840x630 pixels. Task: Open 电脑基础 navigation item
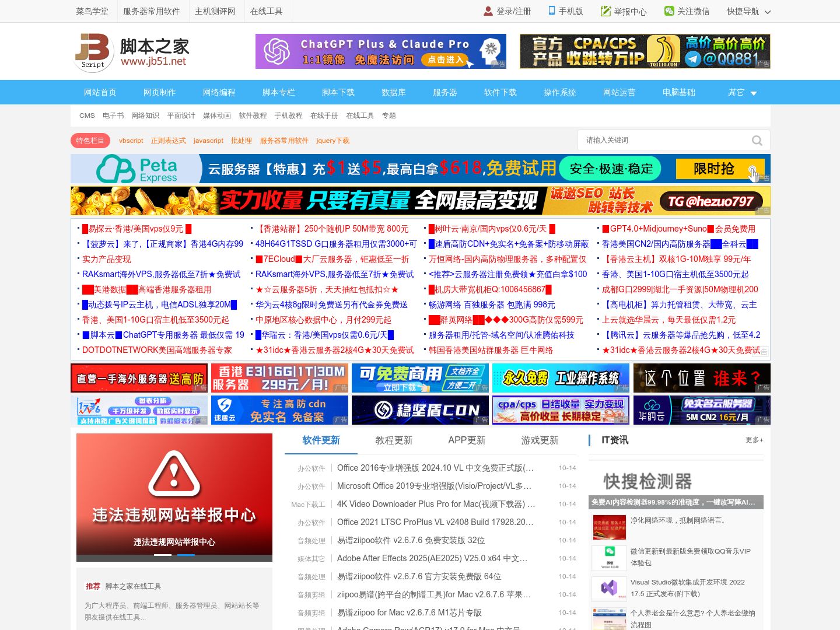pyautogui.click(x=678, y=92)
